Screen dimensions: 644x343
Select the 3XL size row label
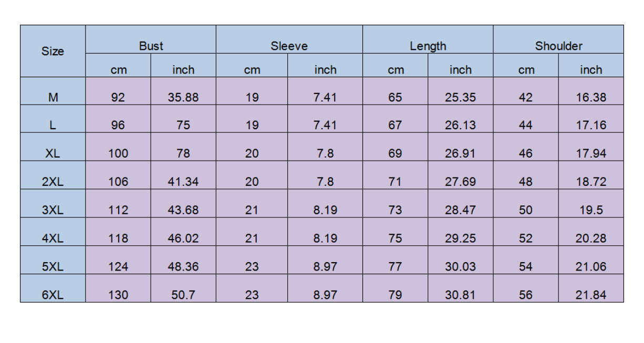pos(53,210)
